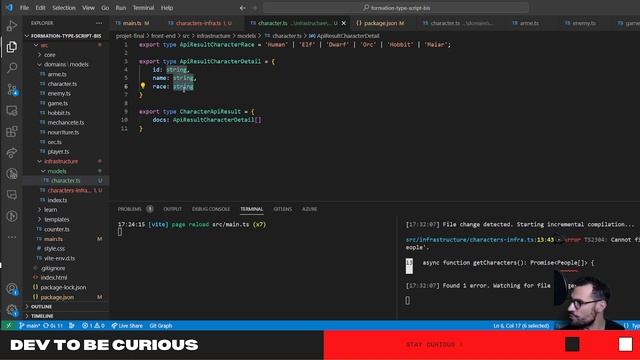The height and width of the screenshot is (360, 640).
Task: Open the Edit menu
Action: point(40,8)
